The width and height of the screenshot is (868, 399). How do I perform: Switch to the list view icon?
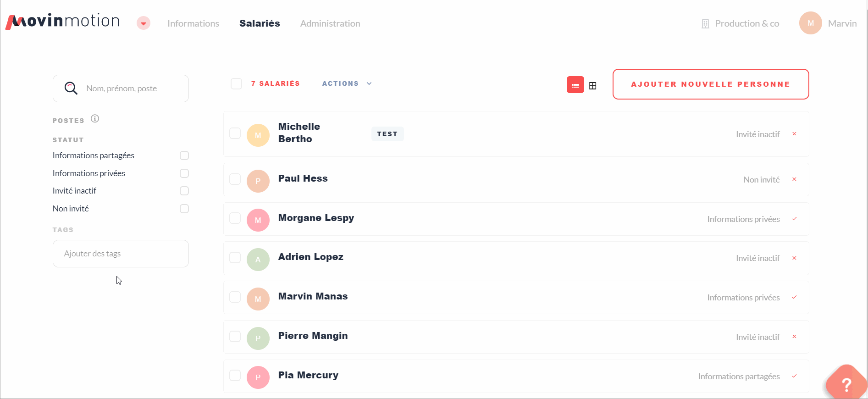[575, 85]
